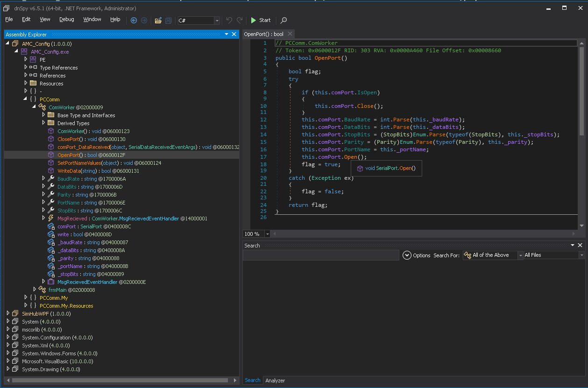Click the Save All disk icon
This screenshot has height=388, width=588.
[168, 20]
